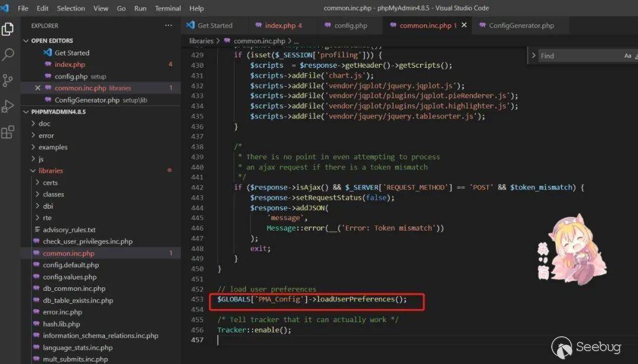Open the Run and Debug view

(8, 106)
